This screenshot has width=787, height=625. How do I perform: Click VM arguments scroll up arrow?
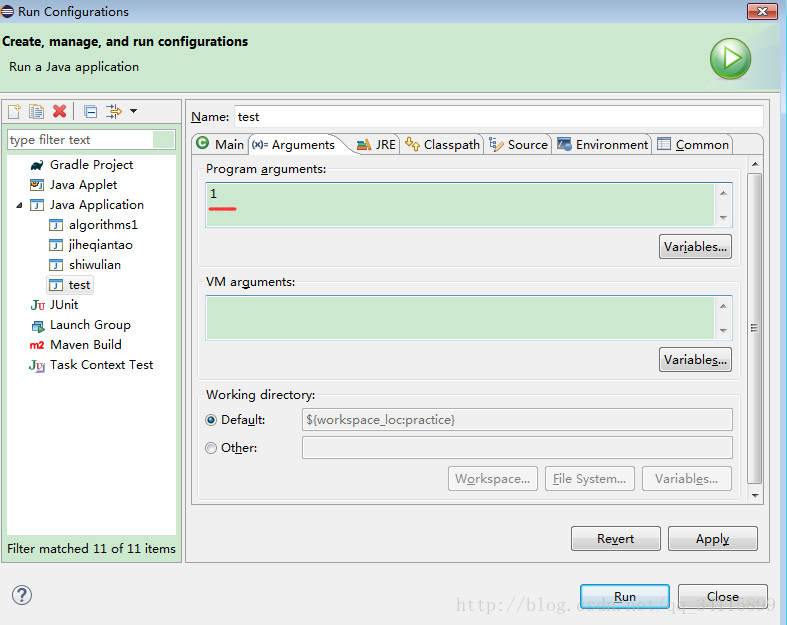coord(723,306)
